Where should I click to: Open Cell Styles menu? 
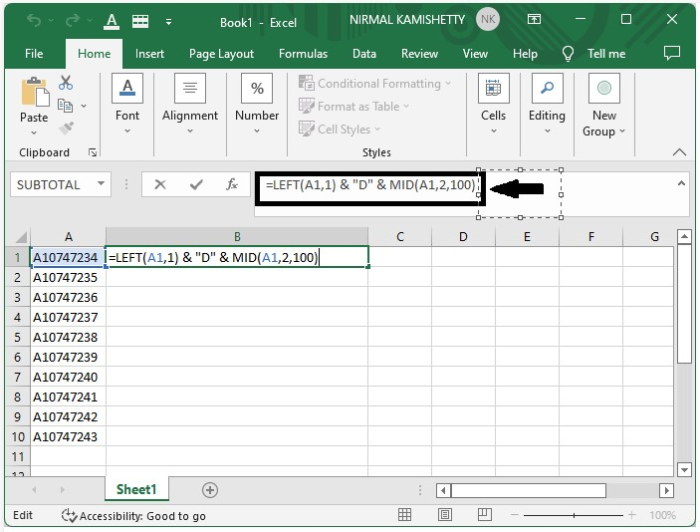339,129
